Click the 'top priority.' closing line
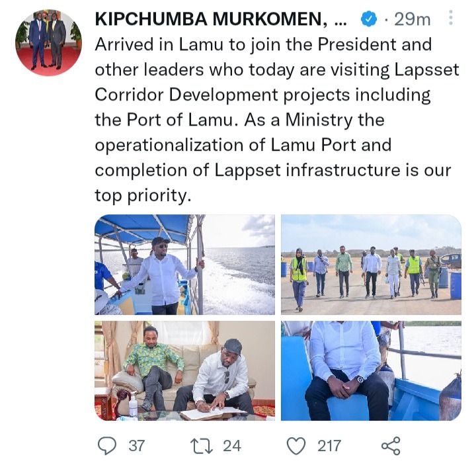This screenshot has height=467, width=476. tap(143, 195)
